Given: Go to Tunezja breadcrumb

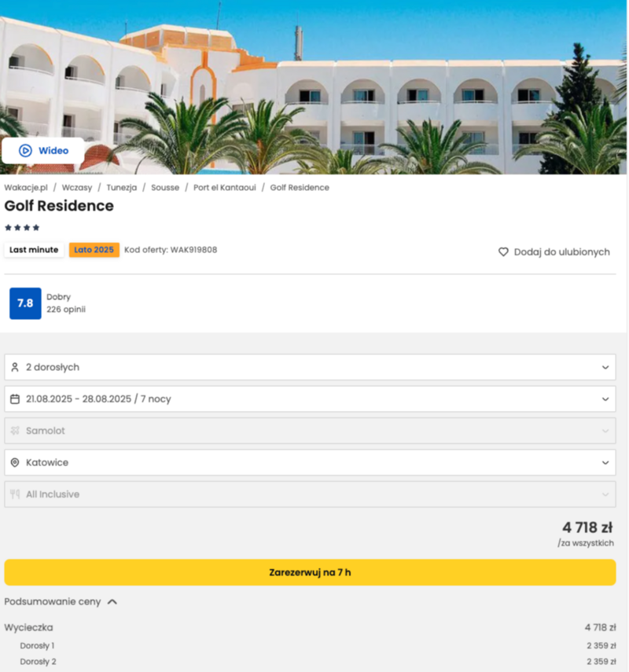Looking at the screenshot, I should tap(121, 188).
